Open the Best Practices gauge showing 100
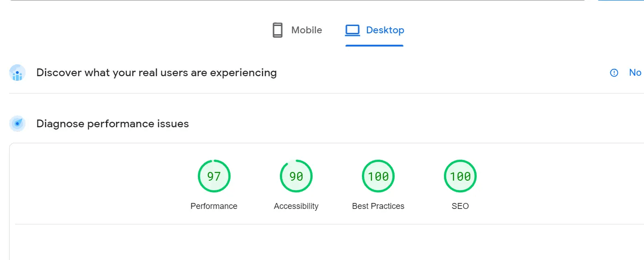Screen dimensions: 644x260 (x=378, y=176)
